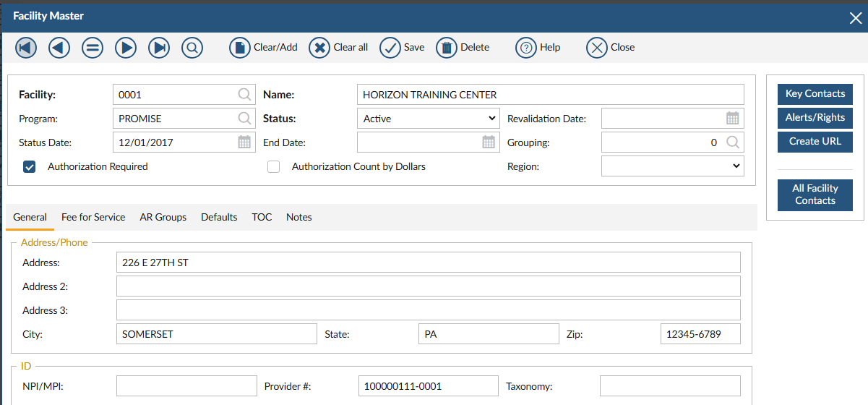Open Help via question mark icon
Screen dimensions: 868x405
coord(526,48)
